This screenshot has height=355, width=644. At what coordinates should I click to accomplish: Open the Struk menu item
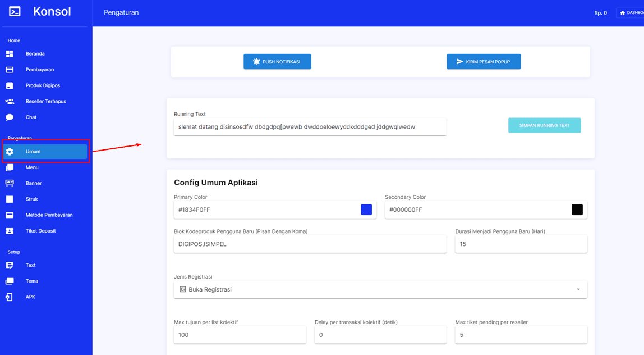click(x=31, y=199)
